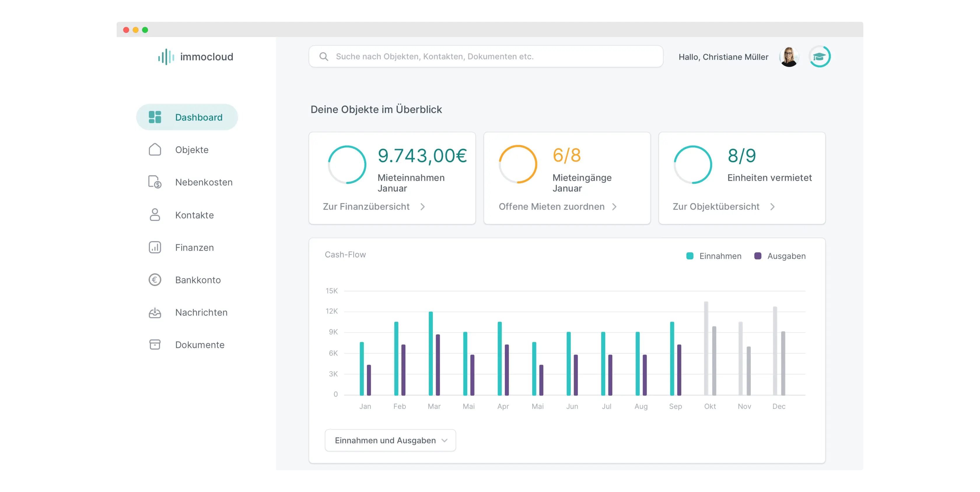Click the Nachrichten inbox icon
980x492 pixels.
[x=155, y=312]
